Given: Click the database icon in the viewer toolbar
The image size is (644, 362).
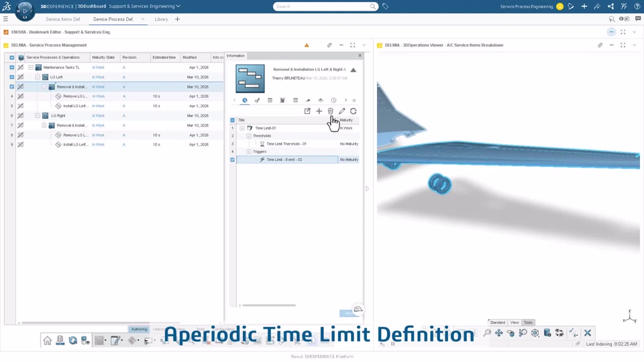Looking at the screenshot, I should coord(547,333).
